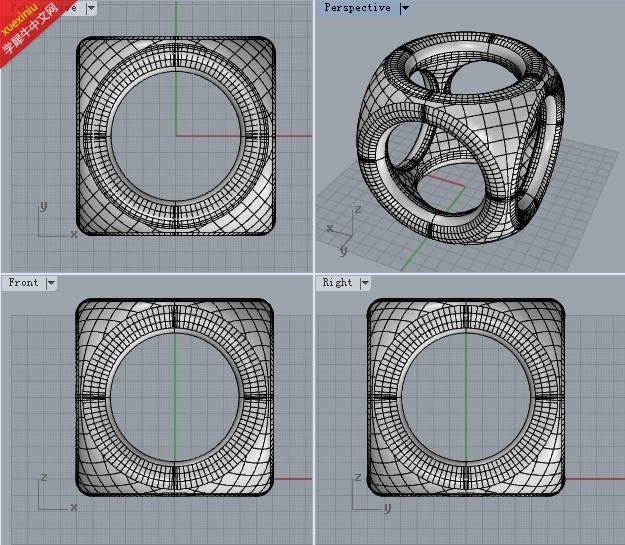Open the Front viewport dropdown arrow
625x545 pixels.
51,283
